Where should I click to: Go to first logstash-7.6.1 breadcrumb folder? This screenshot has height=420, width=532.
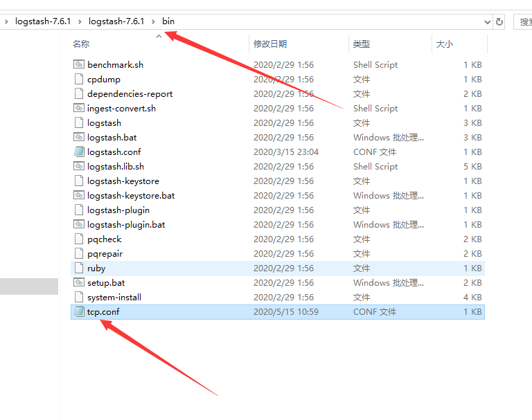point(43,21)
